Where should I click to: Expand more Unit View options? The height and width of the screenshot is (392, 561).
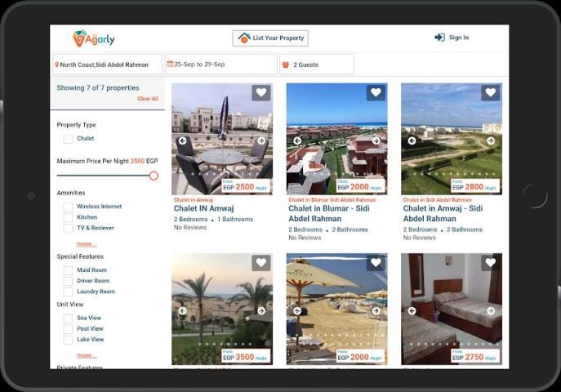pos(87,355)
